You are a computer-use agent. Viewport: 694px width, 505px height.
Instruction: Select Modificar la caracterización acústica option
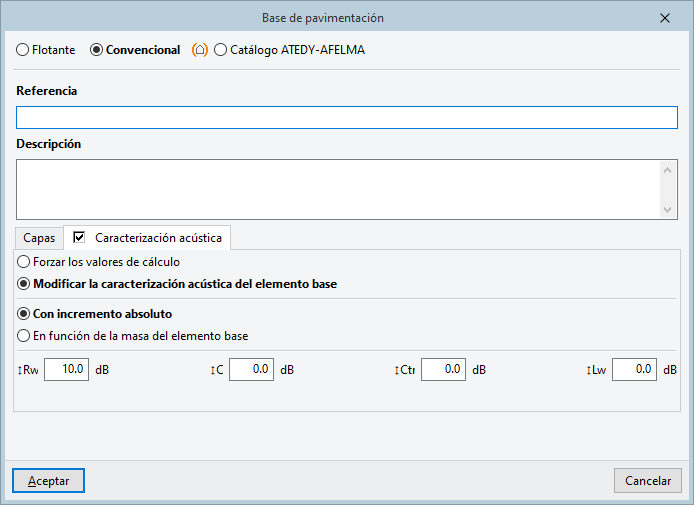24,284
